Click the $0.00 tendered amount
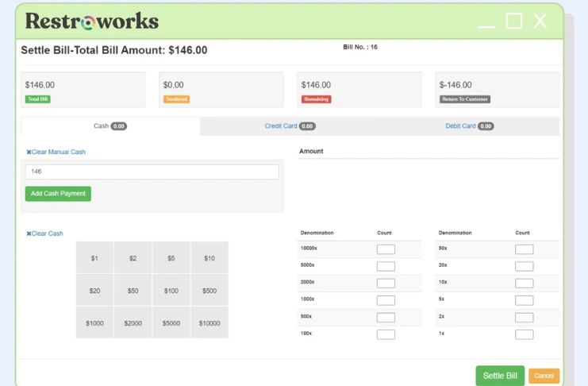 [174, 85]
